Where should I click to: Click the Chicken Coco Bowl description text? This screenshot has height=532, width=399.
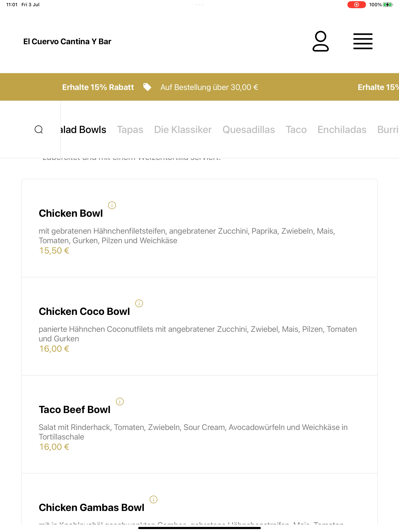coord(198,334)
